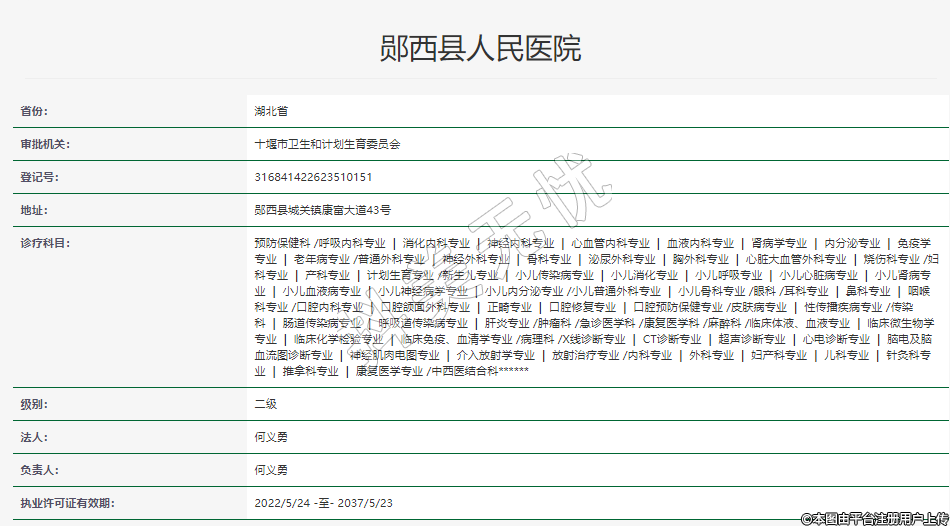Click 预防保健科 in the departments list
This screenshot has height=526, width=950.
(282, 243)
